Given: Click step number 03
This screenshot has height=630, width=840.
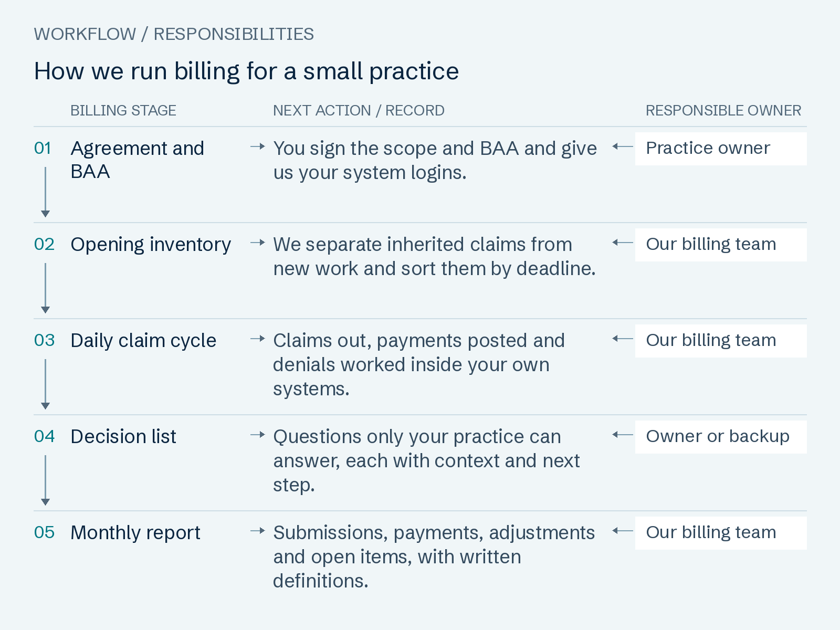Looking at the screenshot, I should click(44, 341).
